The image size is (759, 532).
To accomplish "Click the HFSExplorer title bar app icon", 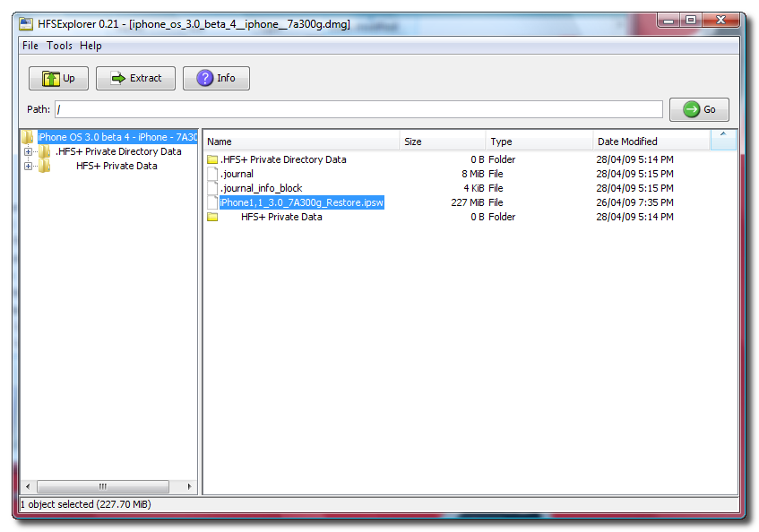I will click(x=26, y=24).
